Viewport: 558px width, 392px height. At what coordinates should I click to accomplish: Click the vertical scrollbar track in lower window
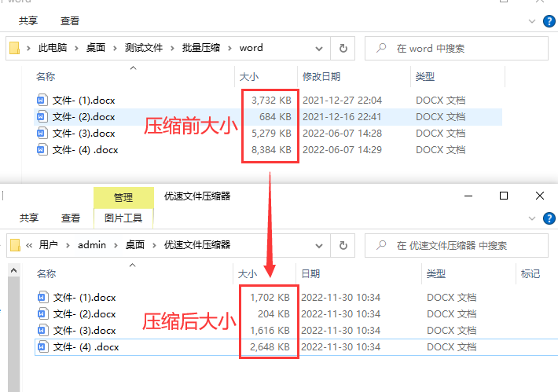click(x=14, y=335)
